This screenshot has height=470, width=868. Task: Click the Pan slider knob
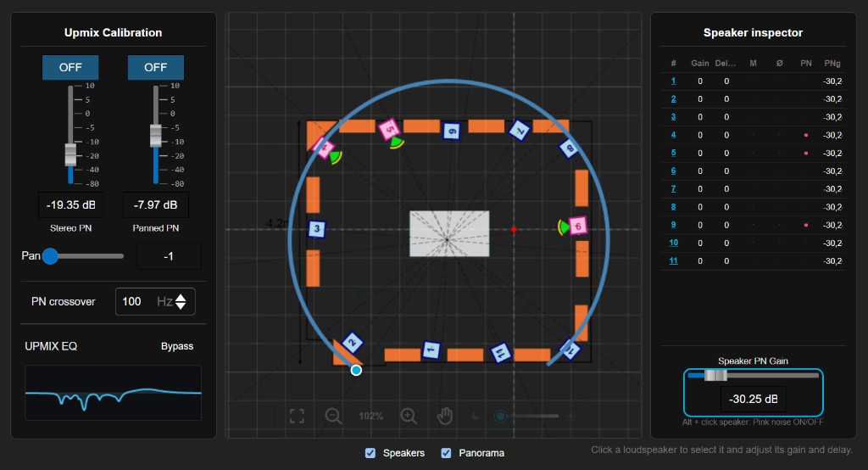pyautogui.click(x=50, y=256)
